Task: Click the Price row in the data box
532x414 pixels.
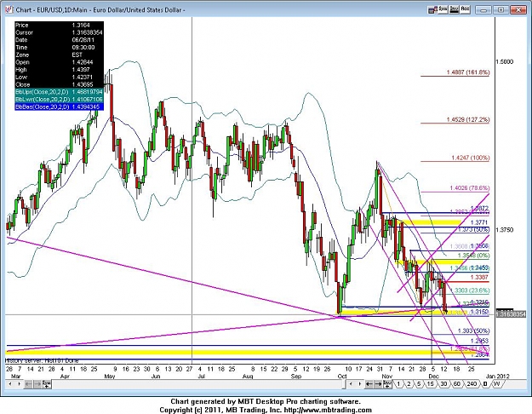Action: pos(59,26)
